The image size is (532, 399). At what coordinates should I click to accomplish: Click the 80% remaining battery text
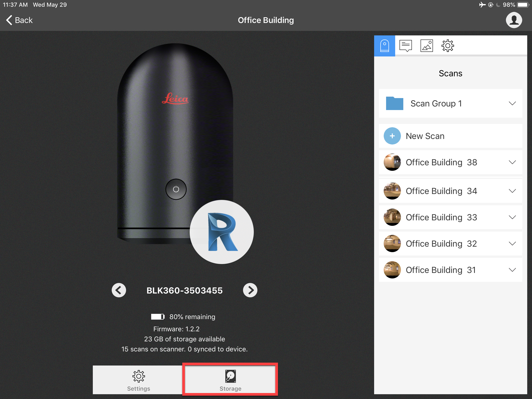192,317
